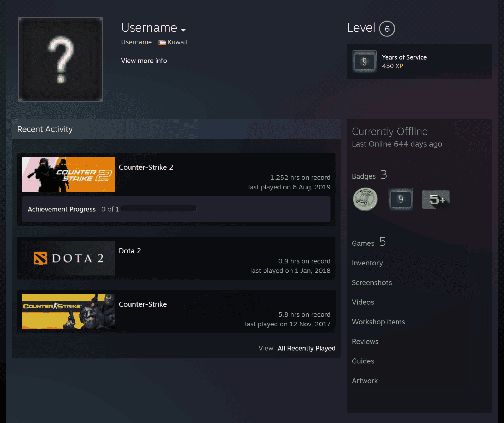
Task: Open the Screenshots link
Action: [372, 282]
